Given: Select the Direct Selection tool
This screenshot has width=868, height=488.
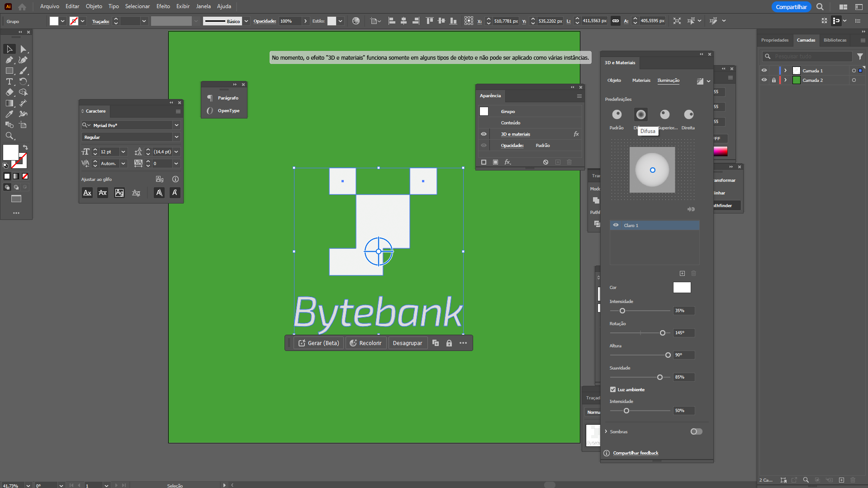Looking at the screenshot, I should (23, 49).
